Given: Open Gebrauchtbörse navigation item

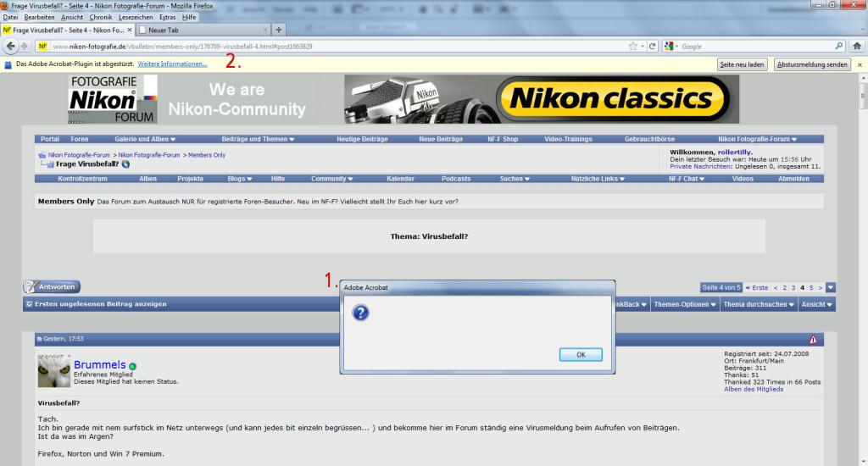Looking at the screenshot, I should point(649,140).
